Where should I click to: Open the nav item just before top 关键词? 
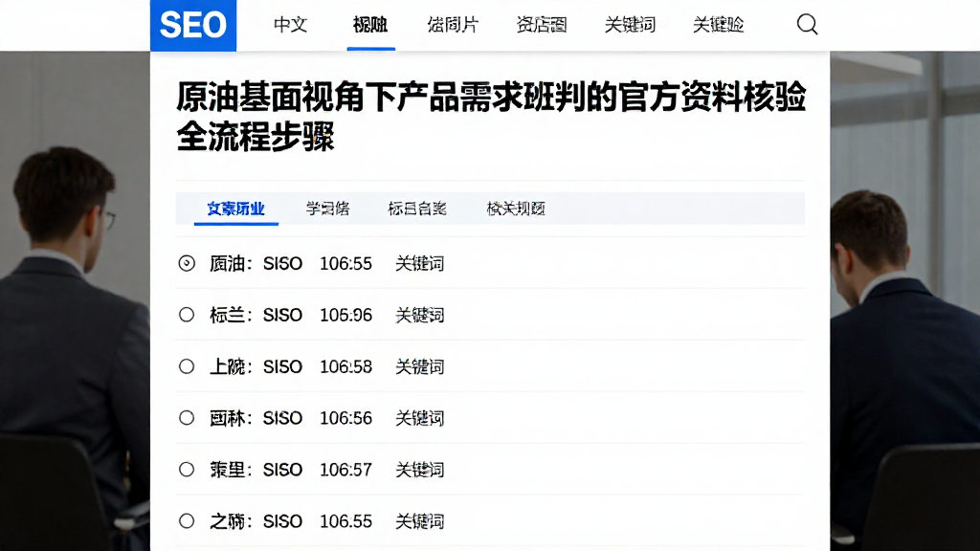pyautogui.click(x=542, y=25)
